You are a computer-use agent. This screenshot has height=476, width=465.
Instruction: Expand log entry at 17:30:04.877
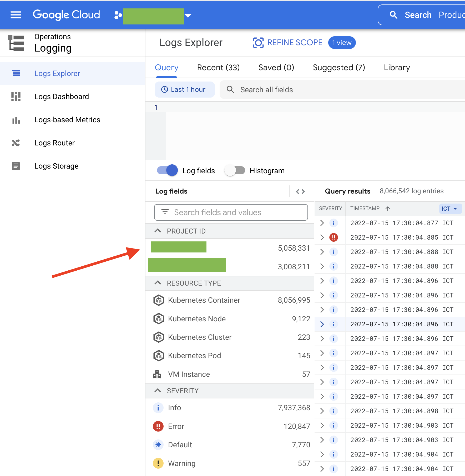point(322,223)
